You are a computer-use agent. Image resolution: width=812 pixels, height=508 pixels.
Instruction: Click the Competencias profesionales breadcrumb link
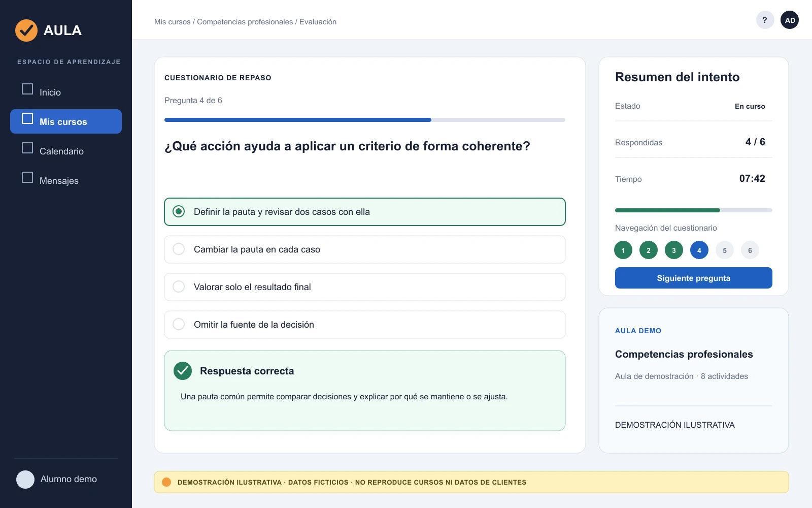tap(245, 22)
